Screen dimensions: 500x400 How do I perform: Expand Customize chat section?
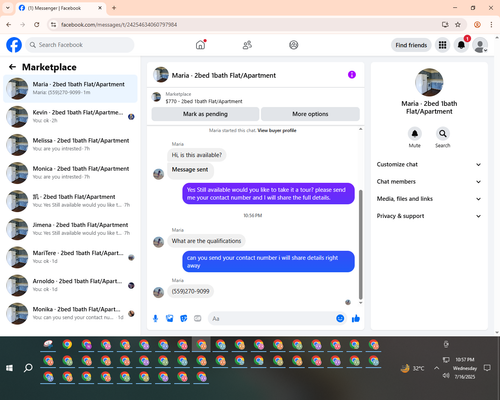click(x=429, y=164)
